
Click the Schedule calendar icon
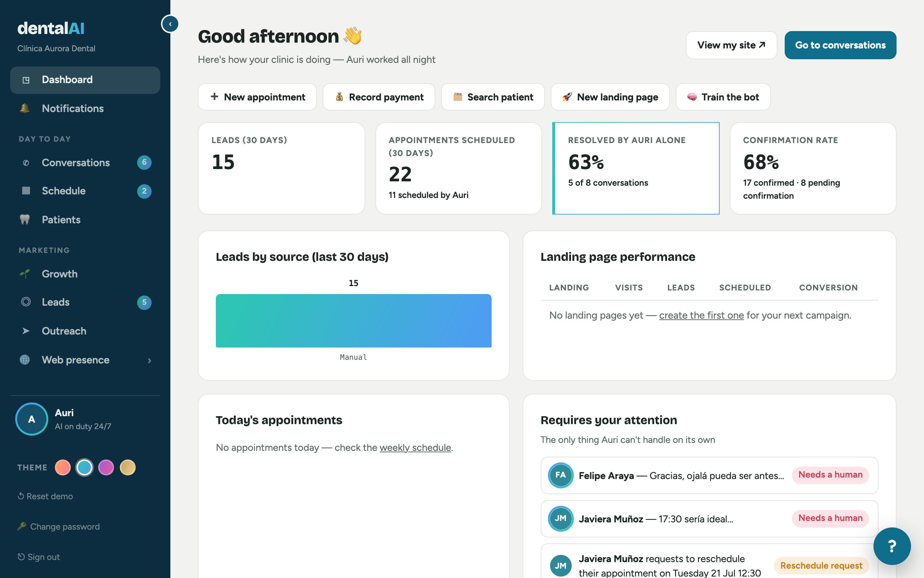pyautogui.click(x=26, y=191)
